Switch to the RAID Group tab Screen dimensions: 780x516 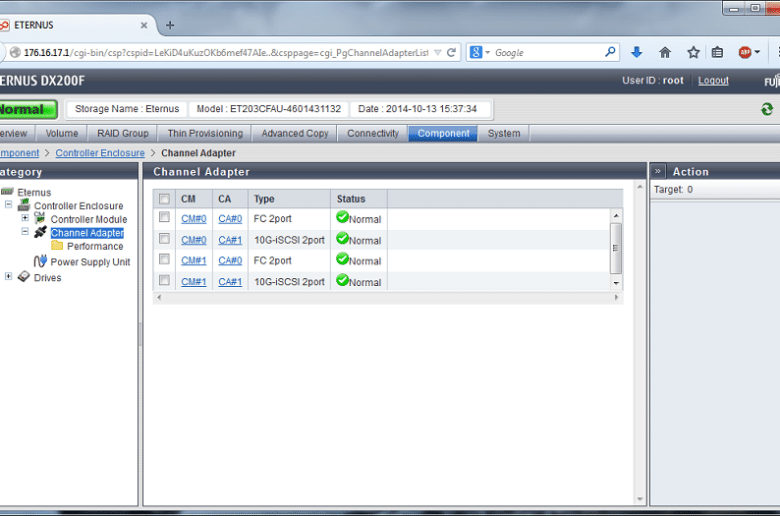tap(122, 133)
